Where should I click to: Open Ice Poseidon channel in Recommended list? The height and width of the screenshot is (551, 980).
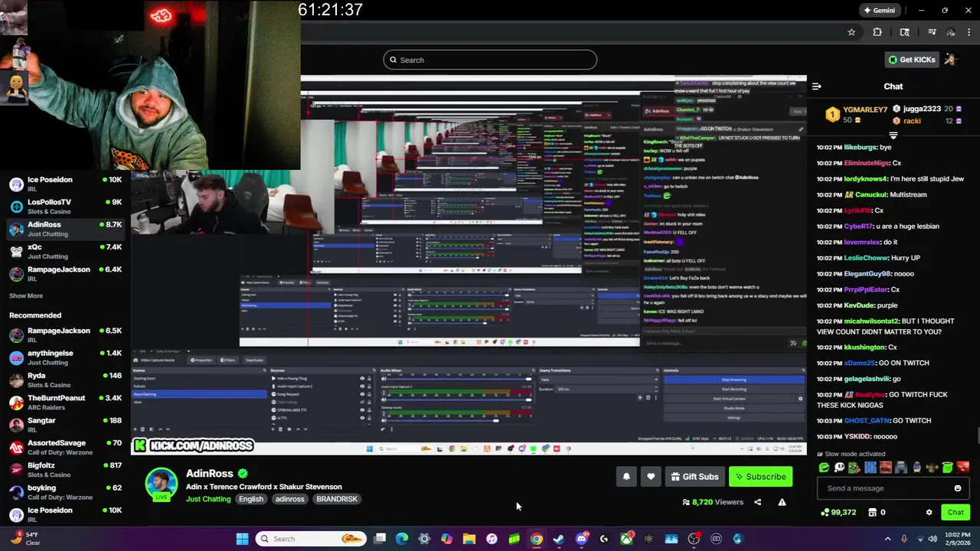pyautogui.click(x=65, y=514)
